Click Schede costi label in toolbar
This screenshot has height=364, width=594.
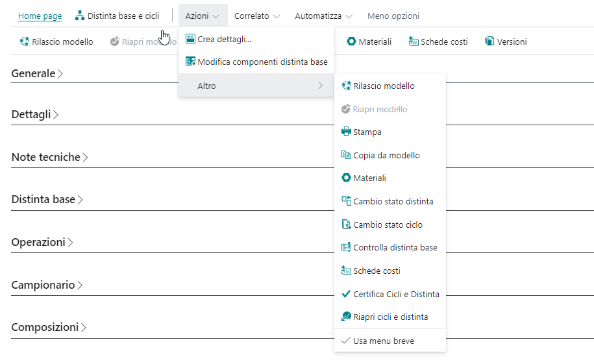pyautogui.click(x=444, y=42)
